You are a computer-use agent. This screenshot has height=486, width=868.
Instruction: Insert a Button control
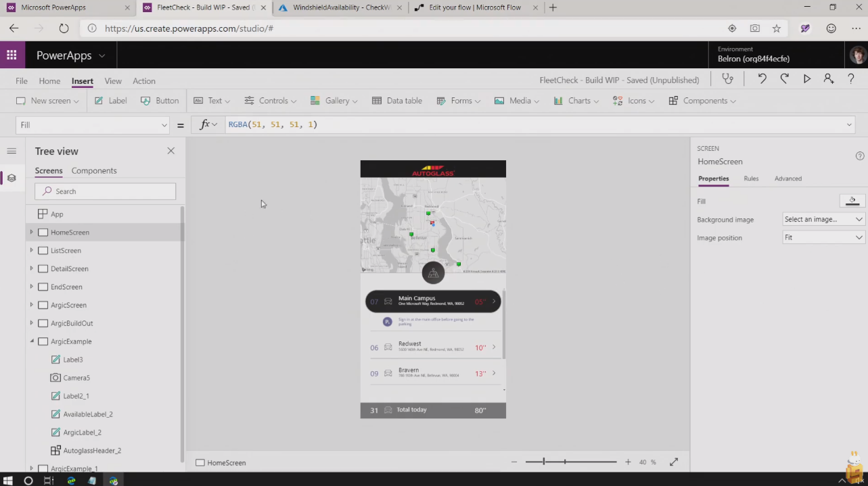160,101
